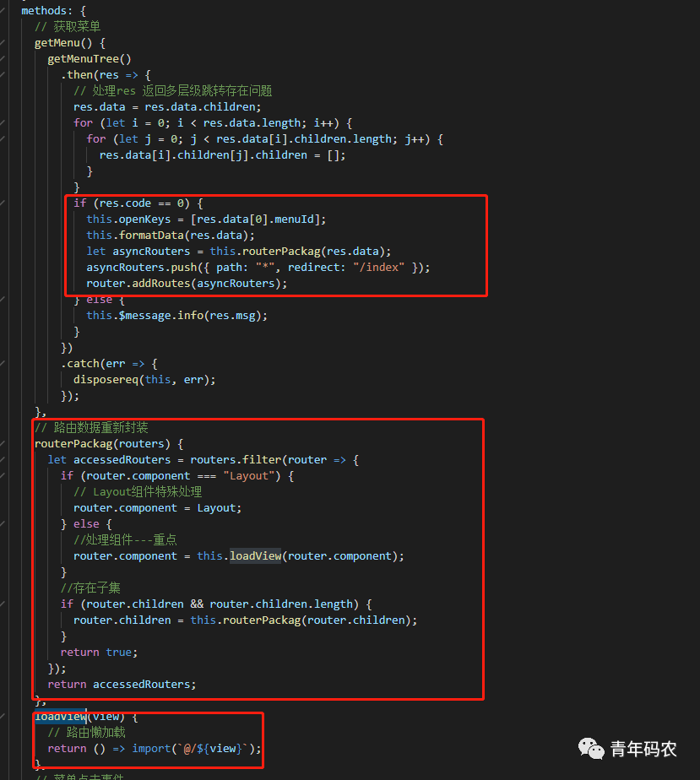Viewport: 700px width, 780px height.
Task: Place cursor on 'getMenu() {' line
Action: (x=69, y=43)
